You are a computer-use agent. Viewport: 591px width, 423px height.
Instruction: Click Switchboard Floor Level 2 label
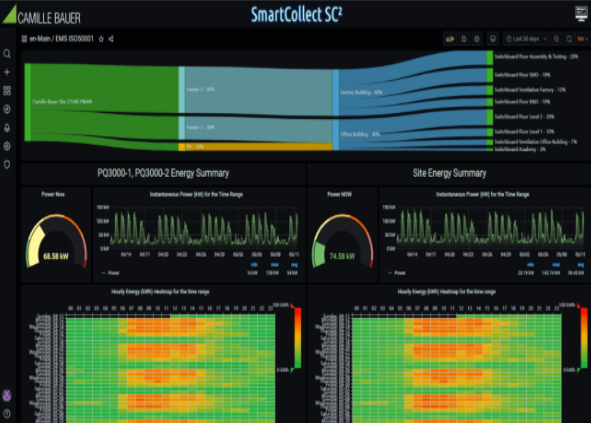click(x=524, y=116)
